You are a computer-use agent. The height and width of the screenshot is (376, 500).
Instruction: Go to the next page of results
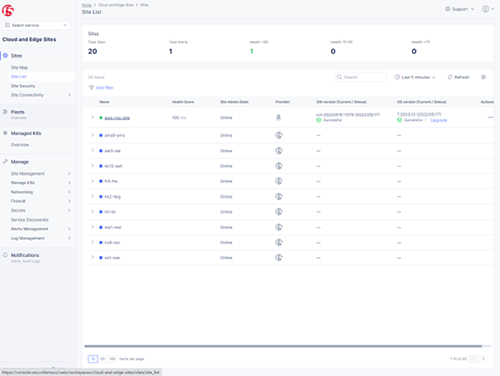(483, 359)
